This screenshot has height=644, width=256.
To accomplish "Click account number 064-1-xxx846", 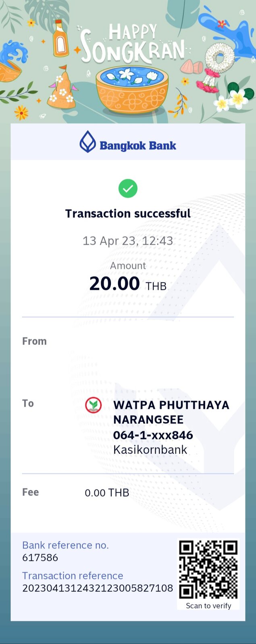I will 153,435.
